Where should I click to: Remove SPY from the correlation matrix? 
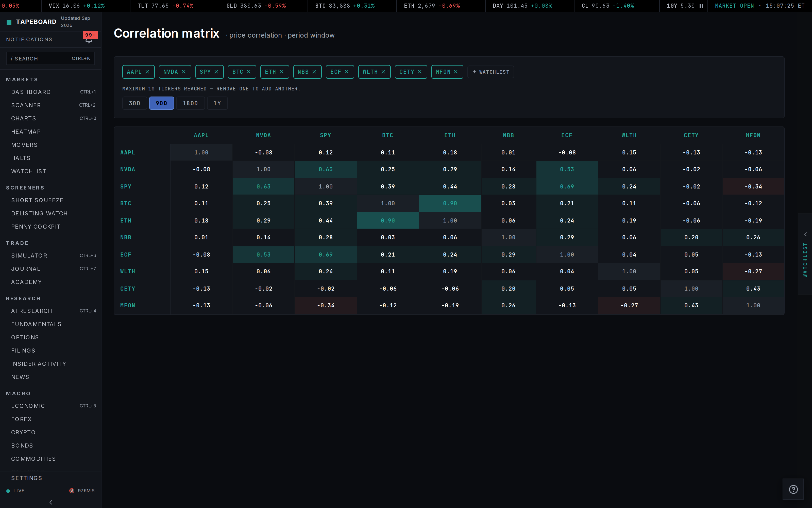tap(216, 72)
